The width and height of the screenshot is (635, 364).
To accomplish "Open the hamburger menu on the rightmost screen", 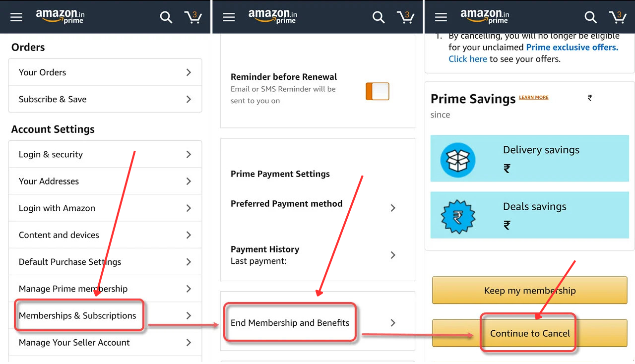I will tap(441, 16).
